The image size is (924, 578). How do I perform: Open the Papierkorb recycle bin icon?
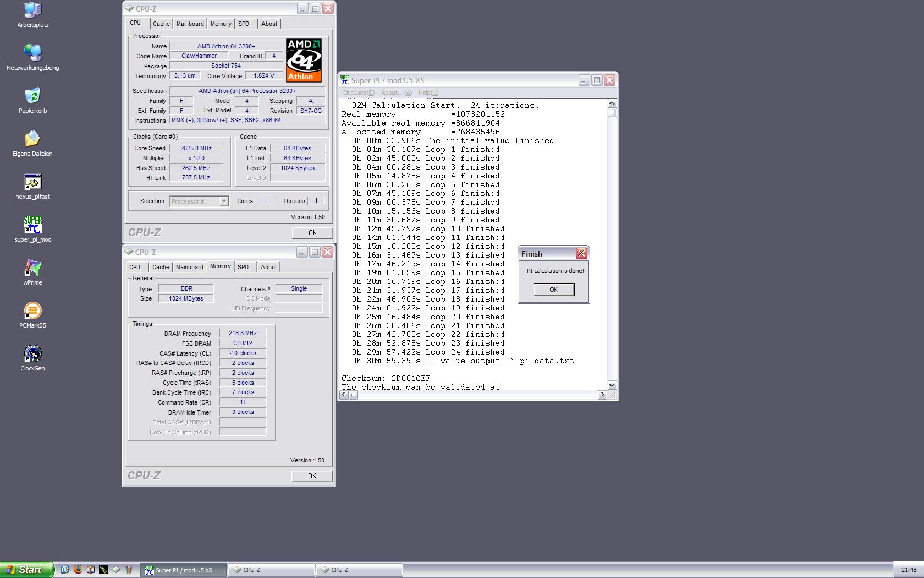[x=32, y=101]
